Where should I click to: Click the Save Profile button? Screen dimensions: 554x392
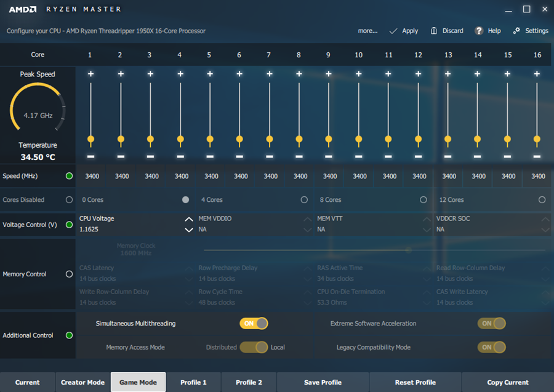tap(323, 382)
